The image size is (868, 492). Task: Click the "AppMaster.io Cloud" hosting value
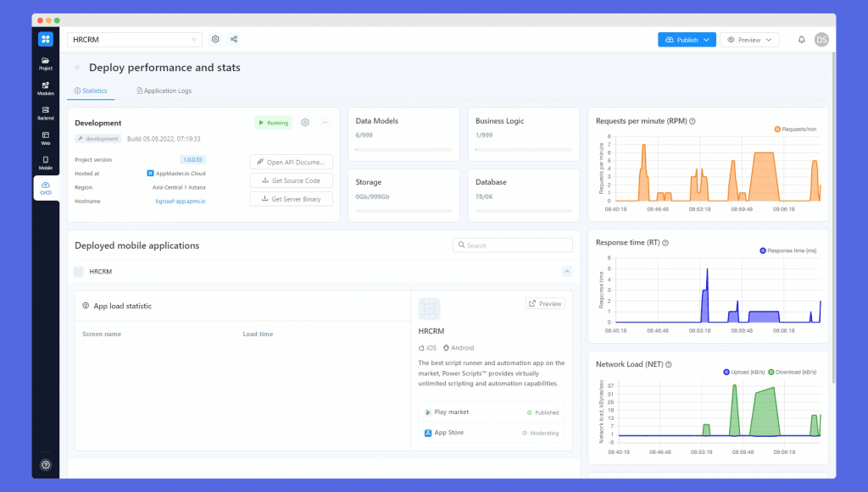(176, 174)
